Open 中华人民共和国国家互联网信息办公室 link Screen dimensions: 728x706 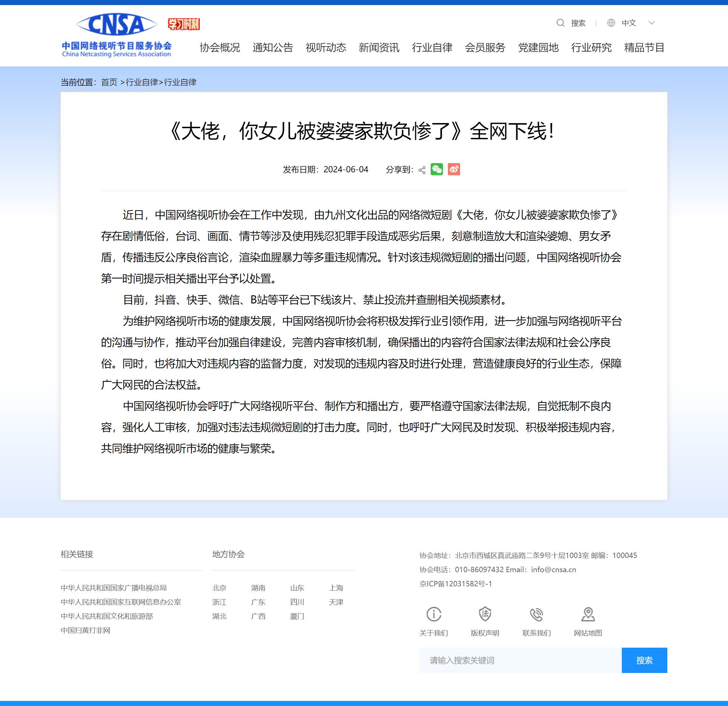click(121, 602)
